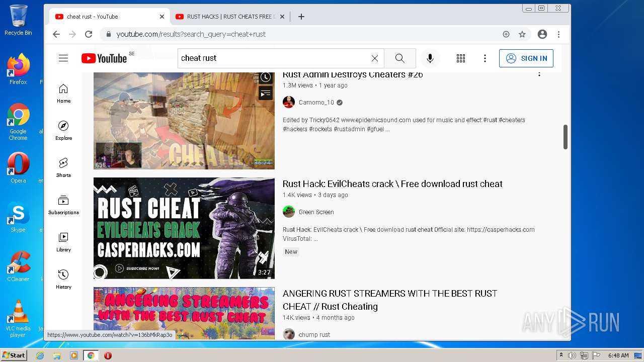Close the 'cheat rust - YouTube' tab
The image size is (644, 362).
point(162,17)
